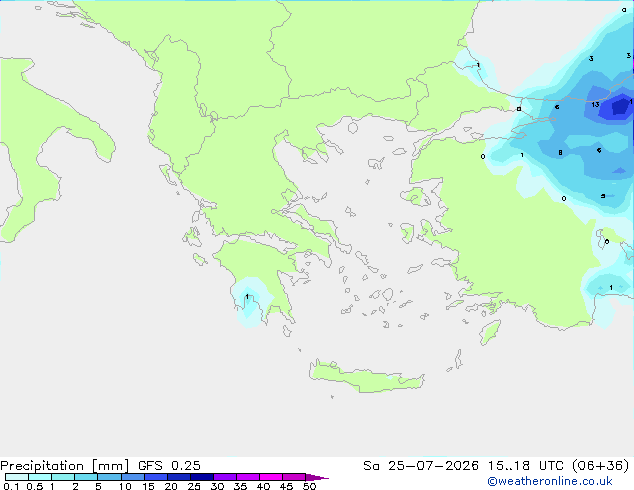Click the island of Crete on map
Screen dimensions: 634x490
tap(366, 377)
